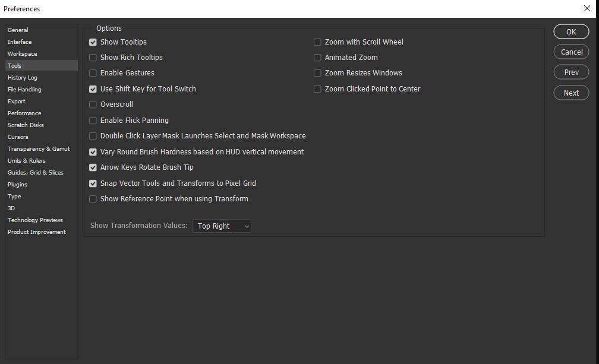Uncheck Use Shift Key for Tool Switch

[93, 88]
